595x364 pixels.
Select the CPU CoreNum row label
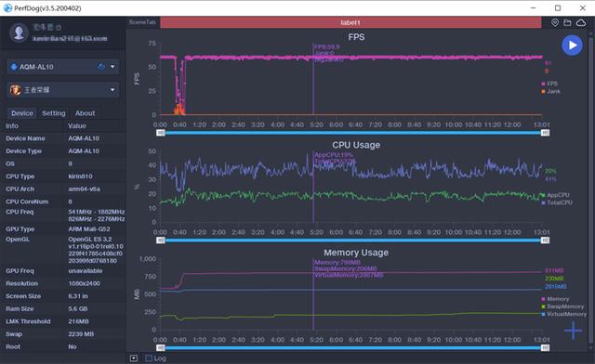click(x=27, y=201)
